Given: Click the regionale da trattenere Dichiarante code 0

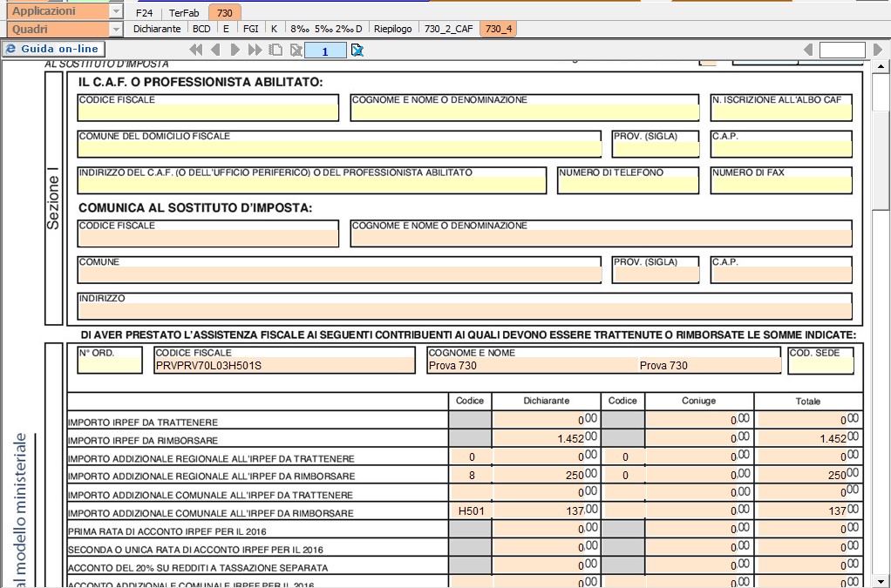Looking at the screenshot, I should pos(470,456).
